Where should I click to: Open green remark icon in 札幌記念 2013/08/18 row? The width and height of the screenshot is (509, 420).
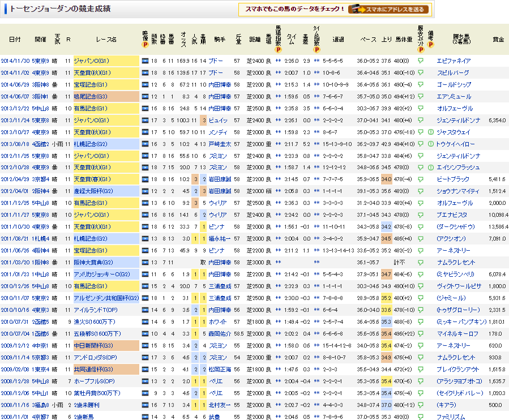(x=430, y=144)
